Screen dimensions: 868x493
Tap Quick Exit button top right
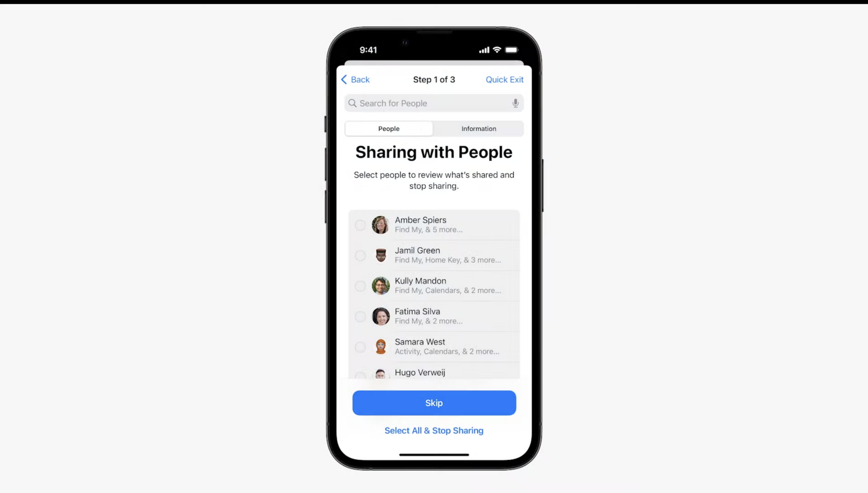point(505,79)
